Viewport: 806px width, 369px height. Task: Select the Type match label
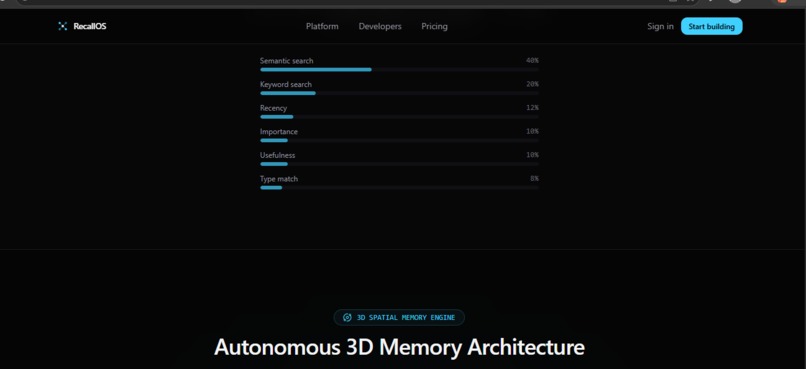[279, 179]
